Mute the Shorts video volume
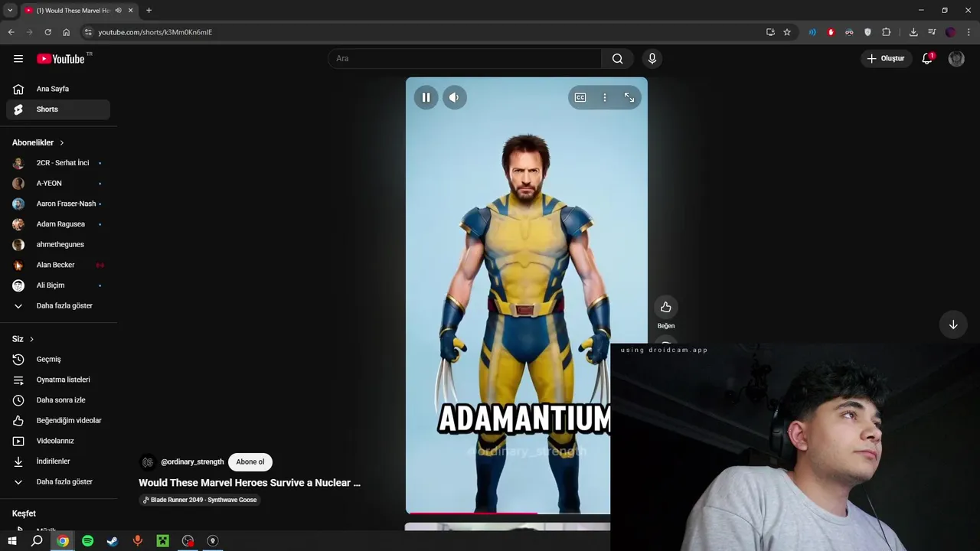980x551 pixels. [454, 97]
